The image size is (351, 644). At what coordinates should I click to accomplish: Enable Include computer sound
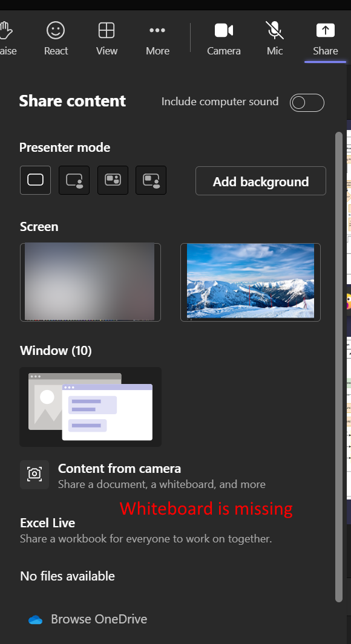307,102
